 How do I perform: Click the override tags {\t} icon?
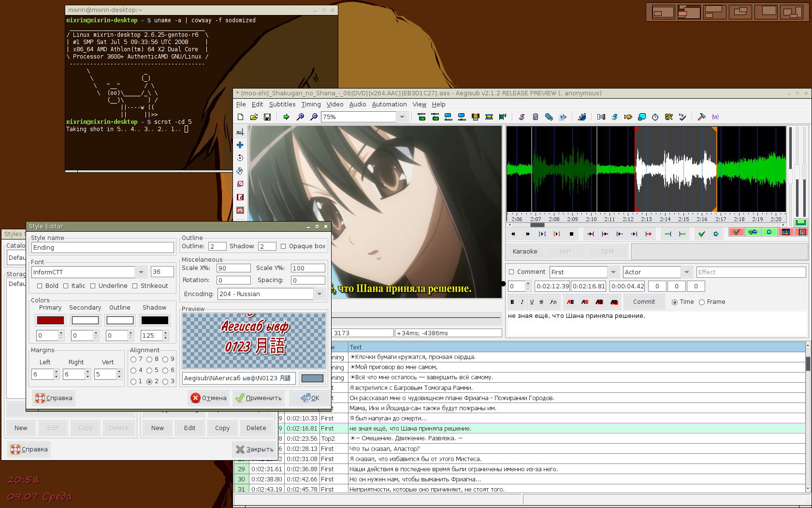(715, 117)
